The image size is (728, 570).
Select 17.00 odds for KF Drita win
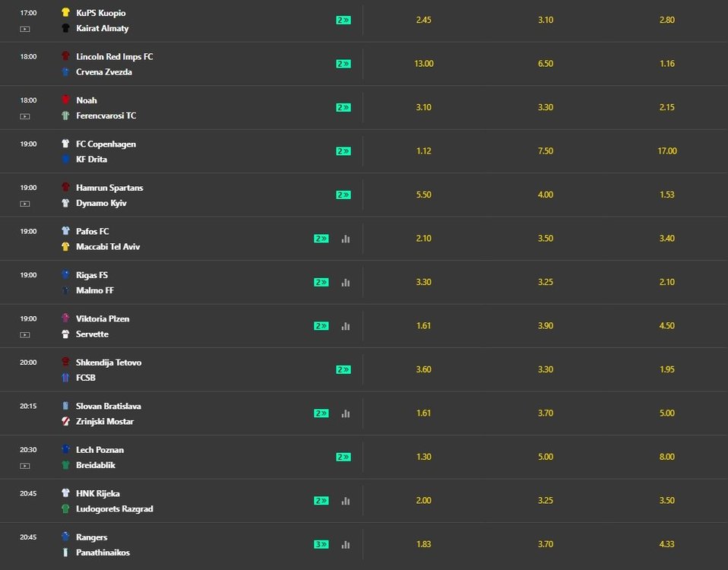[667, 150]
